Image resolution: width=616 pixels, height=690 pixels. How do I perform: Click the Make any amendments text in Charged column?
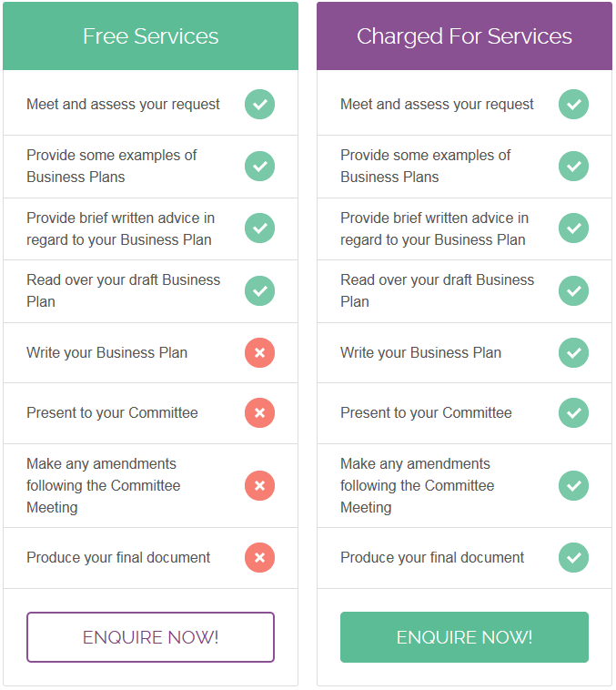tap(417, 485)
